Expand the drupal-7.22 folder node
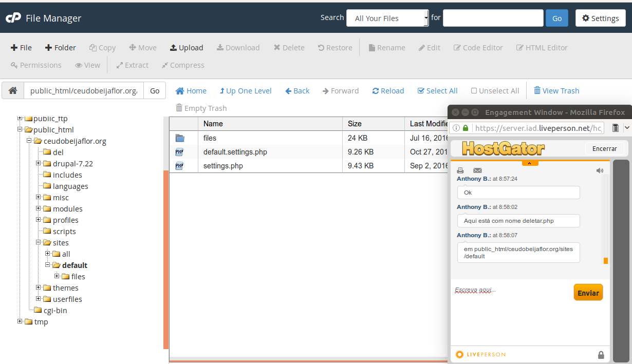 tap(39, 163)
